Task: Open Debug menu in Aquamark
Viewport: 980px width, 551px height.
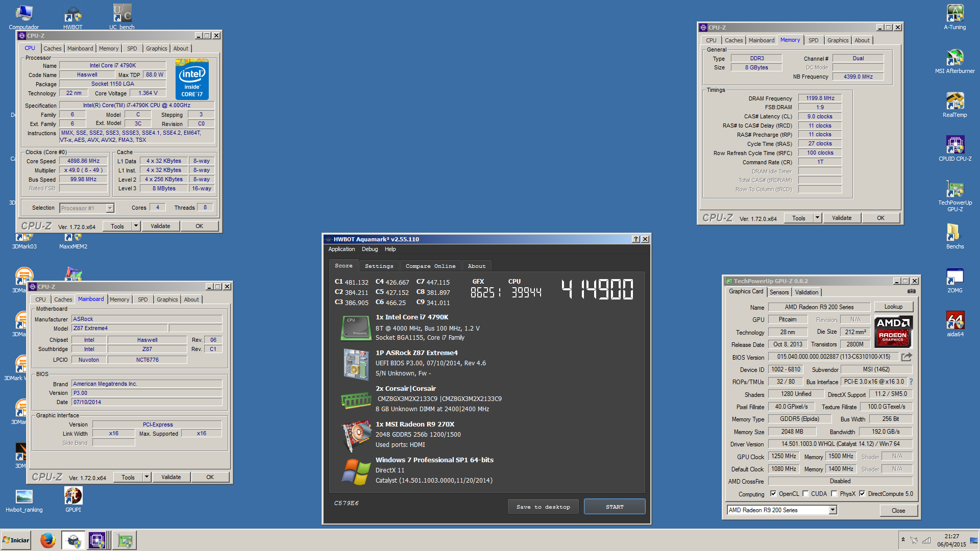Action: pos(370,249)
